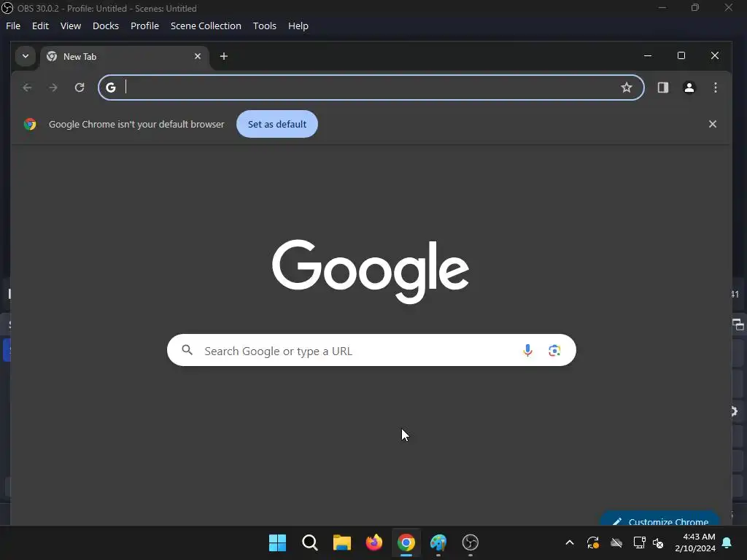Open the OBS Tools menu
This screenshot has height=560, width=747.
[264, 26]
